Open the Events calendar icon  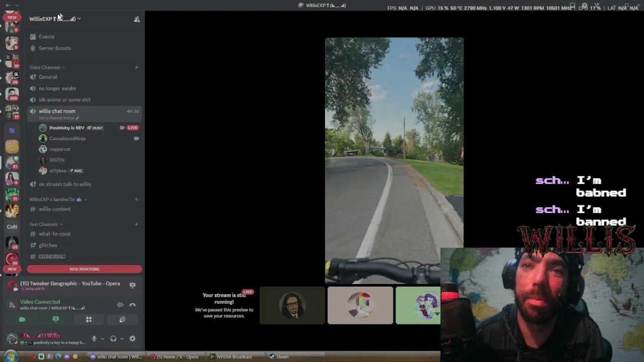[x=33, y=37]
